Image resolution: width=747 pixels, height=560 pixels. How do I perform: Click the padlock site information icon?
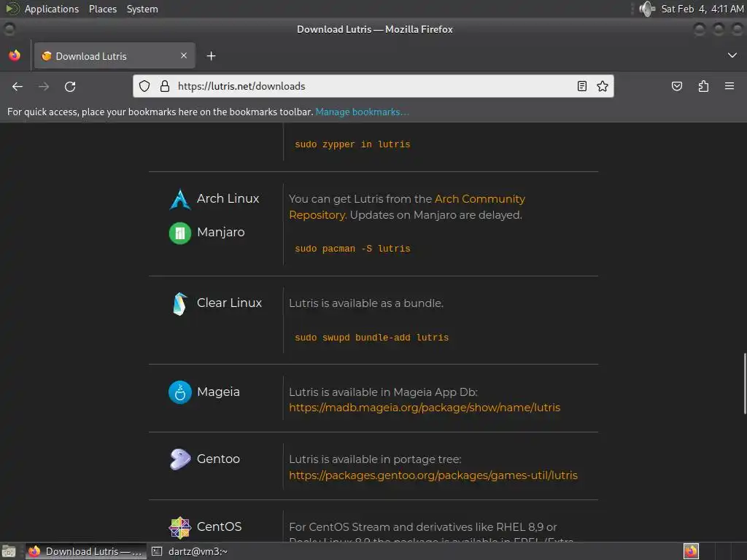(163, 86)
